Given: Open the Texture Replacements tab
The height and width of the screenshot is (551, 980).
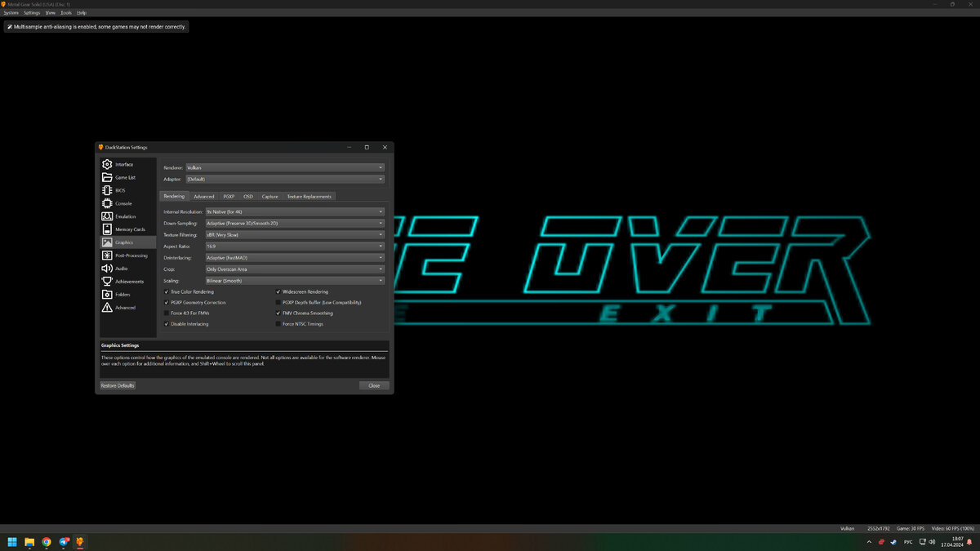Looking at the screenshot, I should pos(310,196).
